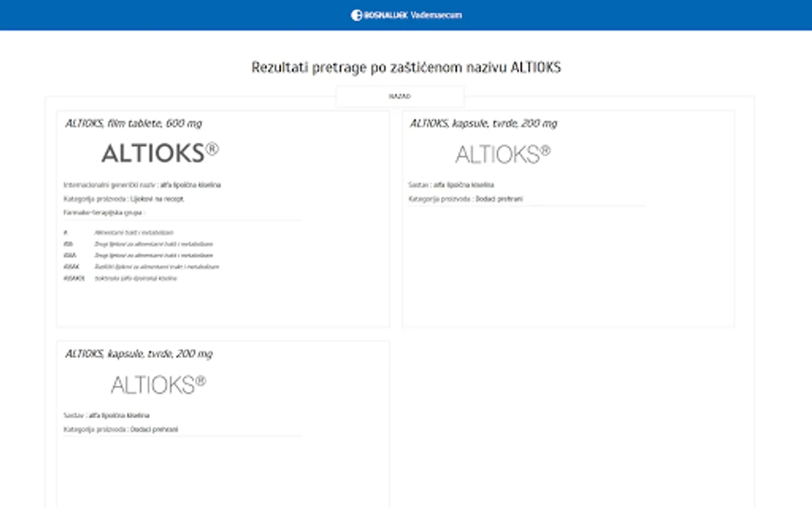
Task: Click the Bosnalijek Vademecum logo in header
Action: 406,15
